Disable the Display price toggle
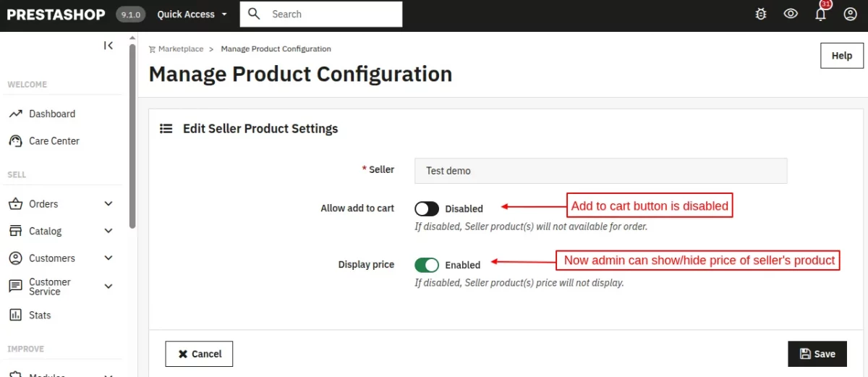868x377 pixels. pos(427,265)
